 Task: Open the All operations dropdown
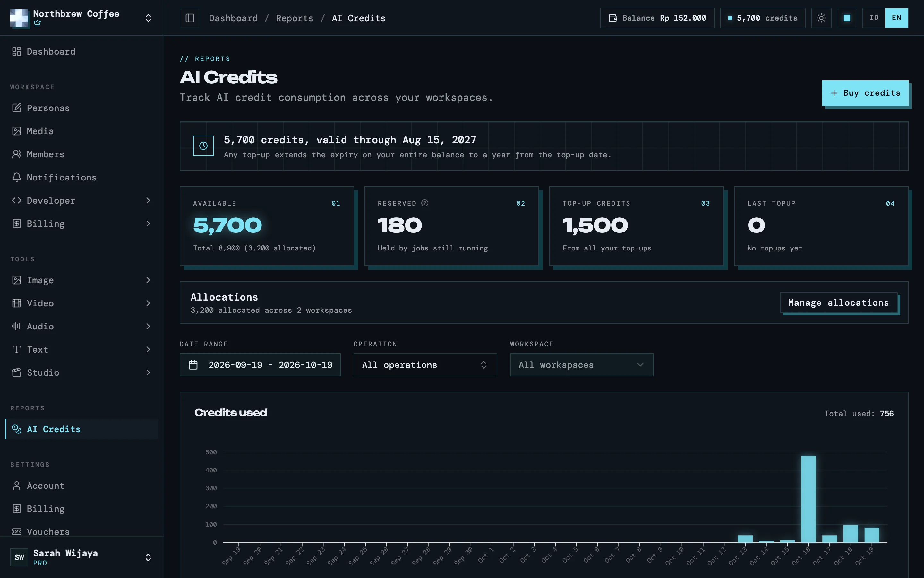click(425, 365)
